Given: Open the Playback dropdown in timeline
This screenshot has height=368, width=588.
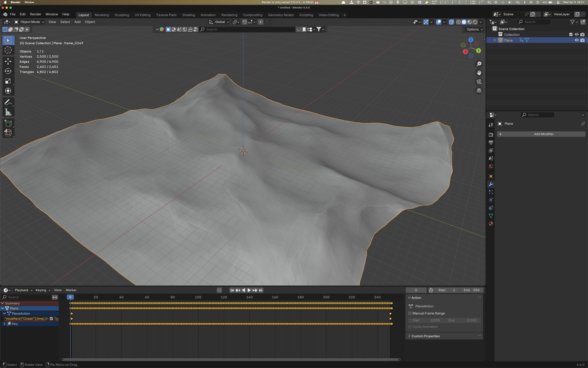Looking at the screenshot, I should click(x=23, y=290).
